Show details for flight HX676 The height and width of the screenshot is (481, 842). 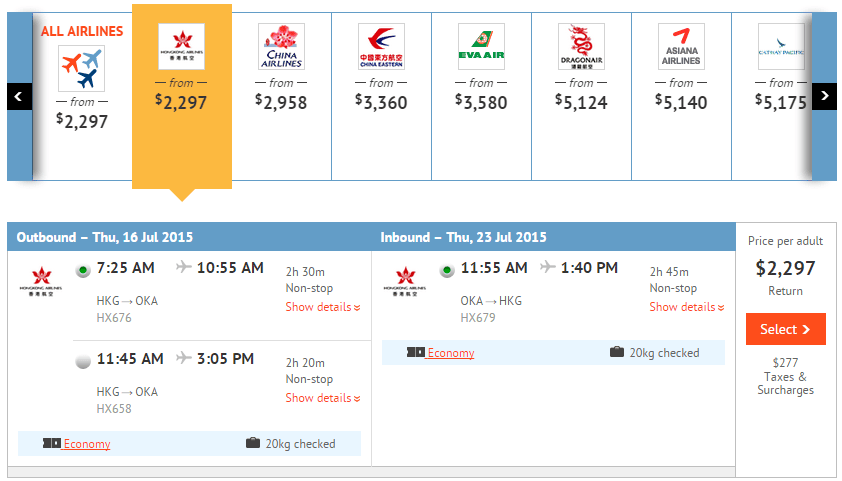click(323, 307)
